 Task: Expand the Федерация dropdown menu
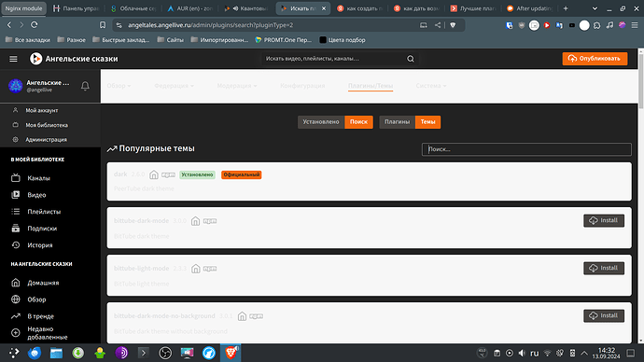tap(174, 86)
